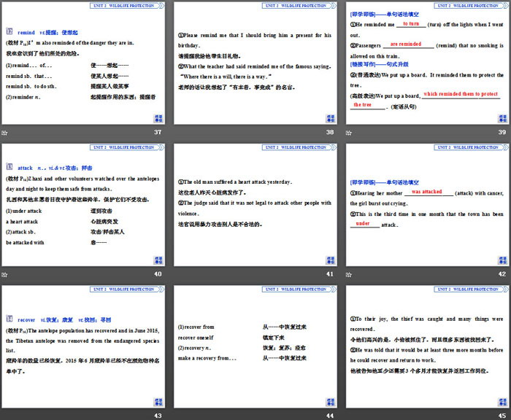Click the blue corner button on slide 42
The width and height of the screenshot is (511, 420).
coord(502,260)
